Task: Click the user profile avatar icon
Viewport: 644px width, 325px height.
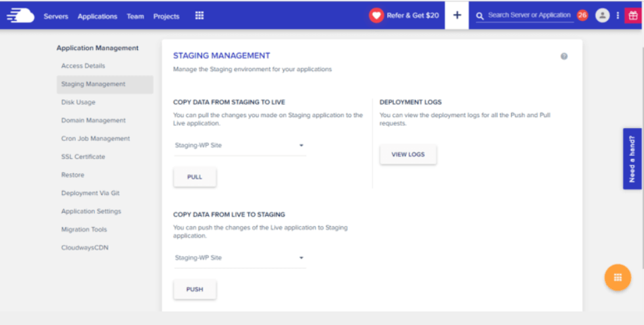Action: (x=602, y=16)
